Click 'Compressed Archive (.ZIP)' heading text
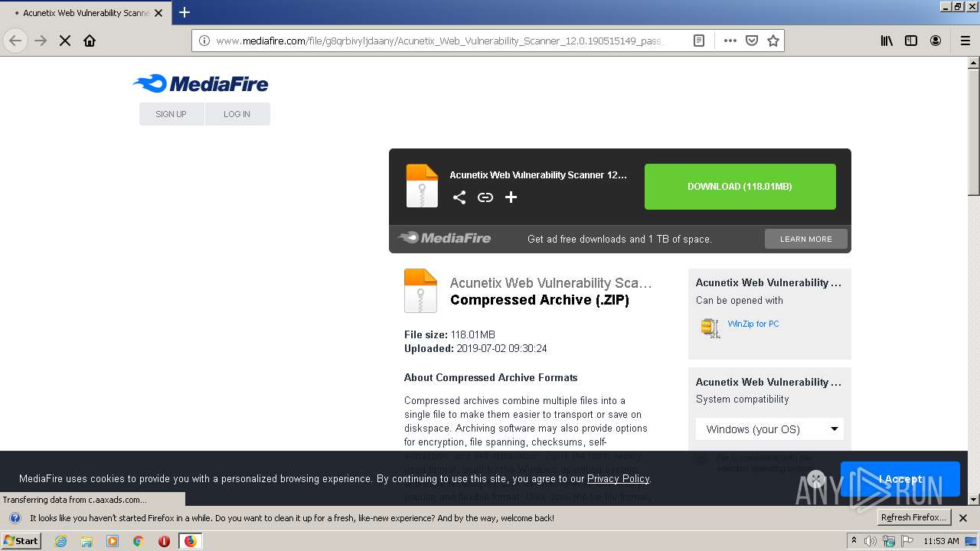 (x=540, y=300)
